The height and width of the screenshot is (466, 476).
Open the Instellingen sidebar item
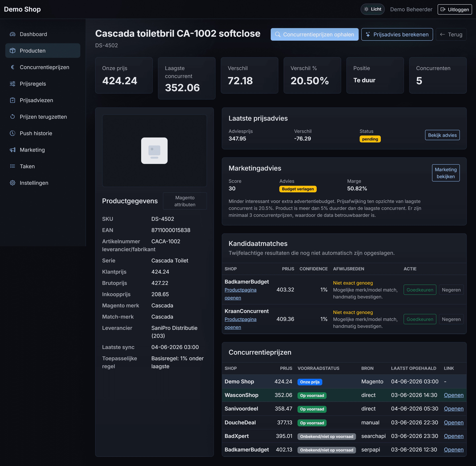pyautogui.click(x=43, y=183)
